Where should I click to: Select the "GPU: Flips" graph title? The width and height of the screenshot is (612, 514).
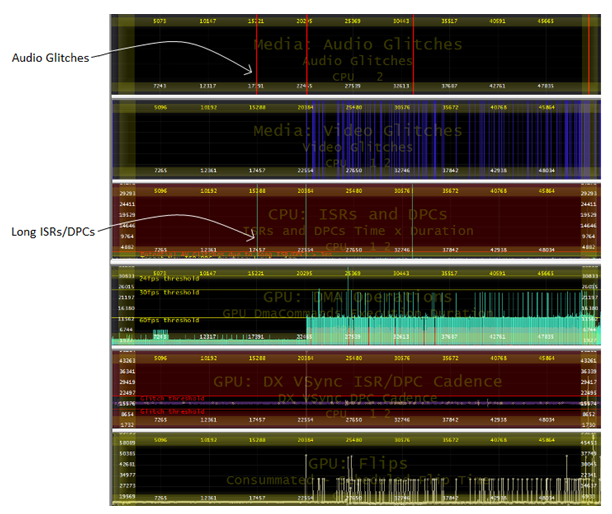click(357, 463)
